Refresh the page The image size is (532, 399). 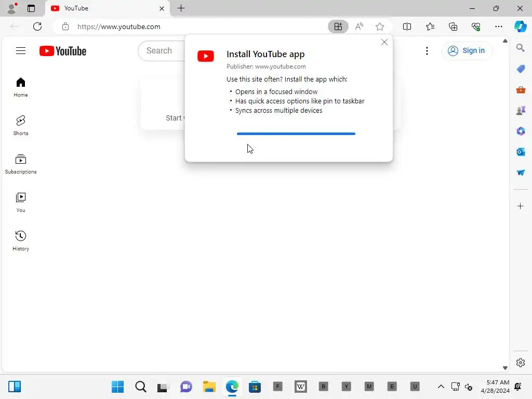point(37,26)
